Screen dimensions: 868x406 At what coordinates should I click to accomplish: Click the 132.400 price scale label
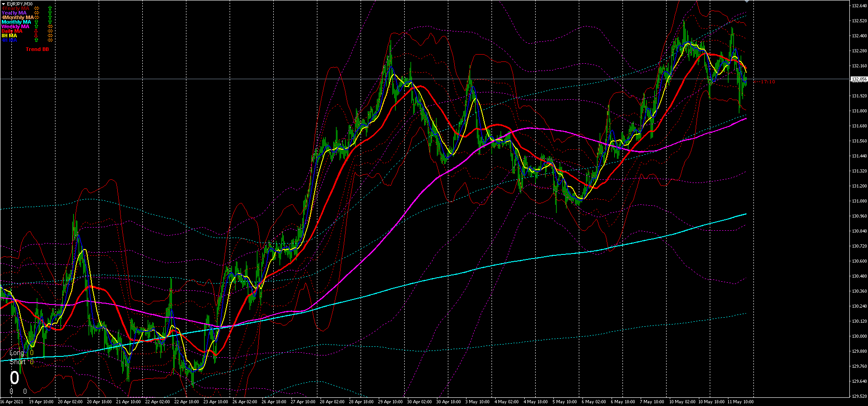pyautogui.click(x=859, y=36)
